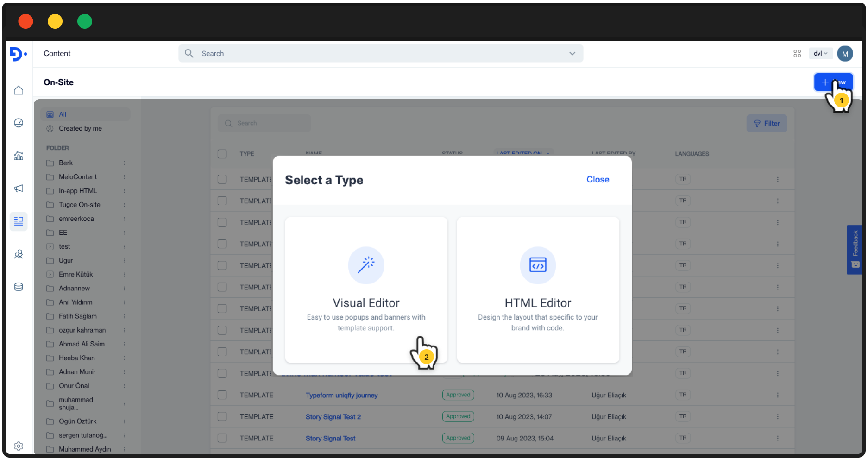The width and height of the screenshot is (868, 459).
Task: Click TR language tag of Typeform row
Action: point(683,395)
